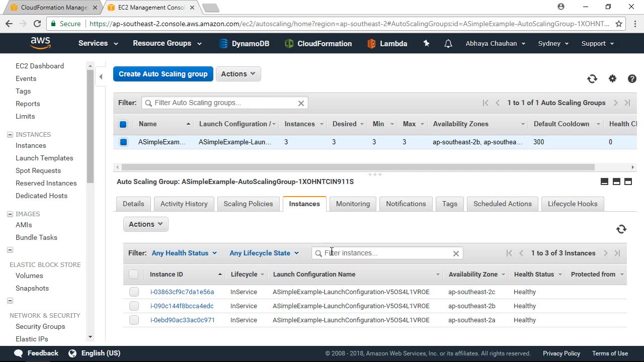Open the CloudFormation shortcut

(x=318, y=44)
